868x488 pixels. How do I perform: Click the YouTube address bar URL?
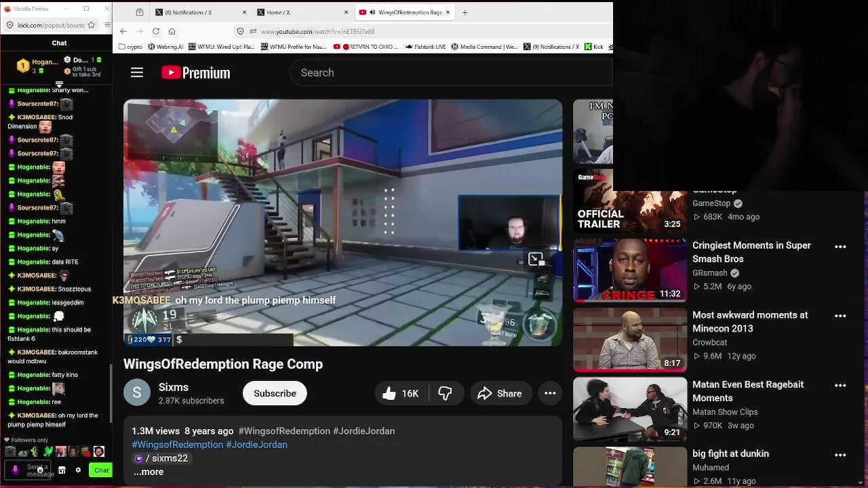[x=317, y=31]
